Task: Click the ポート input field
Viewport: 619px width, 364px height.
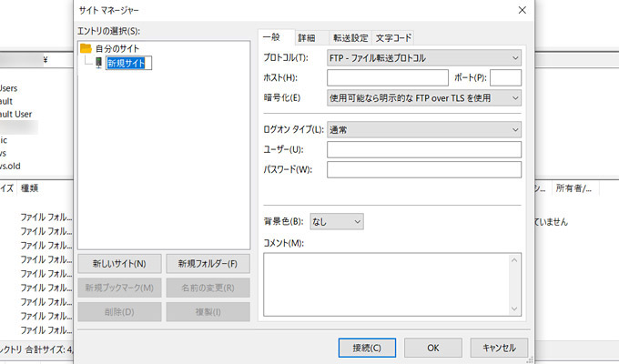Action: coord(506,77)
